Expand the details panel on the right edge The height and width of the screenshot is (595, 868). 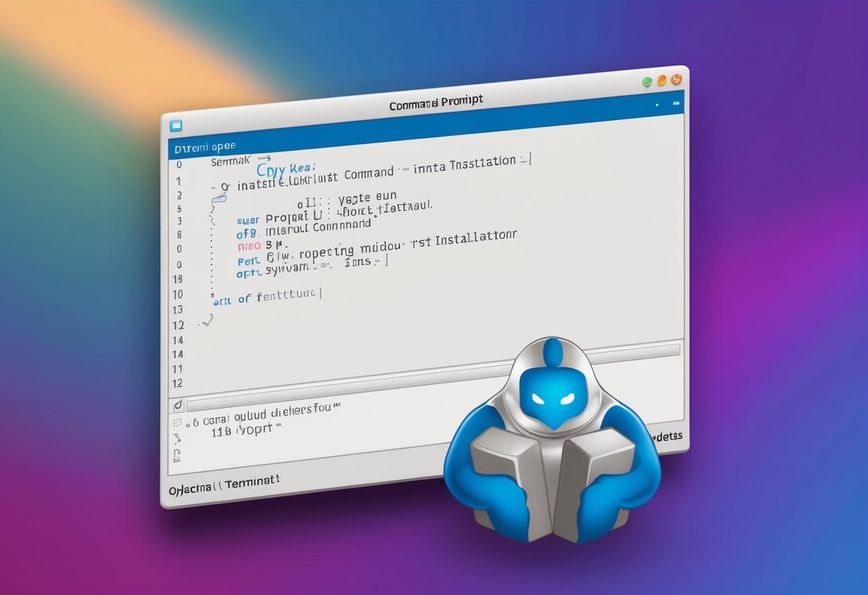(x=670, y=436)
